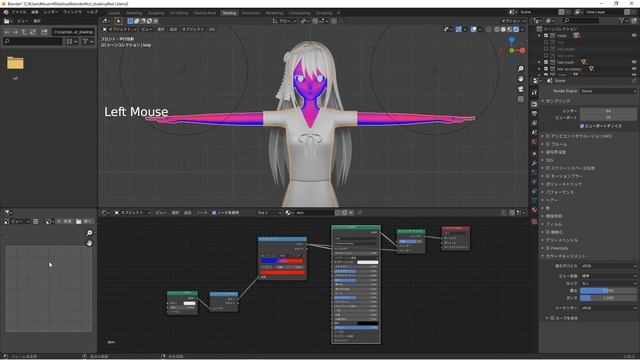Open the viewport object mode dropdown
Image resolution: width=640 pixels, height=360 pixels.
pyautogui.click(x=120, y=29)
